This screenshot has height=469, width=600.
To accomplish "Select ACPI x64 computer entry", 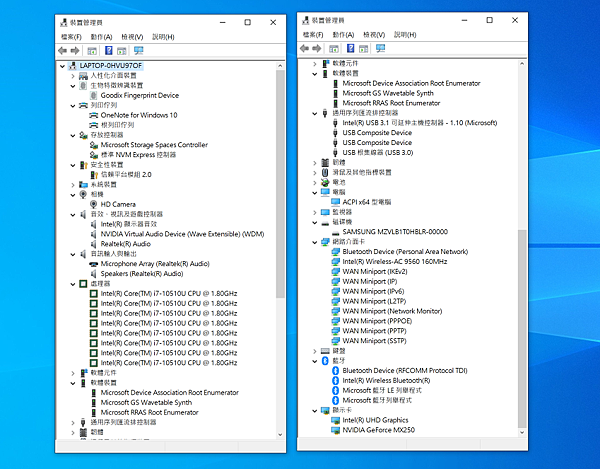I will tap(367, 202).
